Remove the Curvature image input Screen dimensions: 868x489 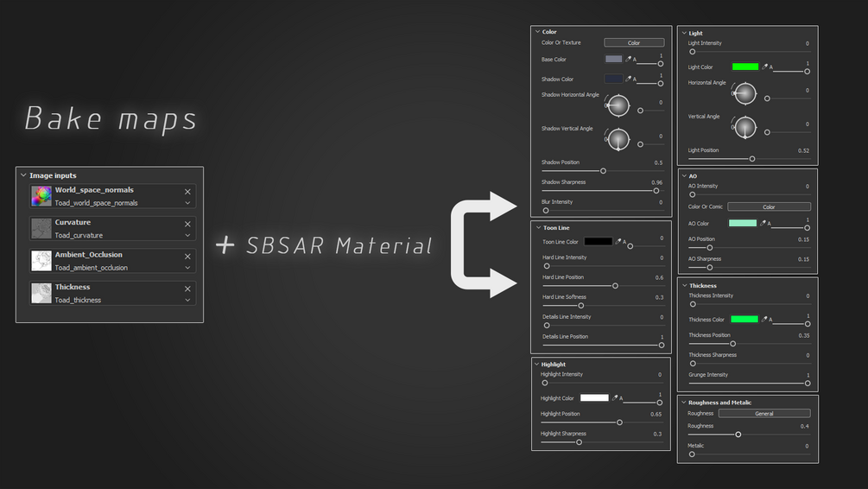point(187,224)
